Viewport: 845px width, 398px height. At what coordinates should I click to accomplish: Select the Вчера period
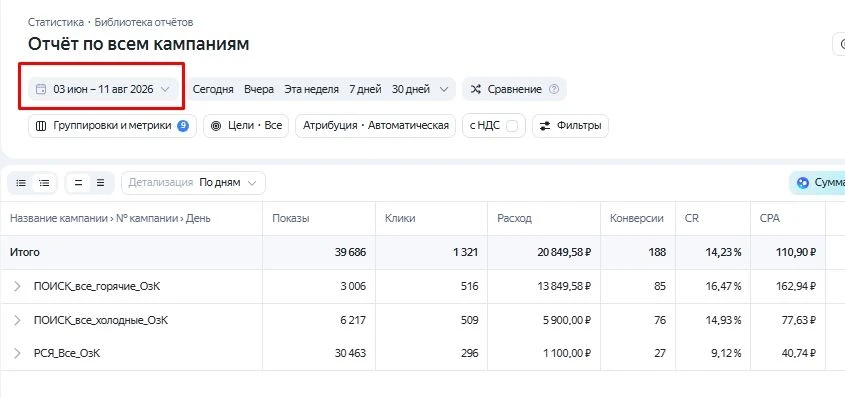pos(259,89)
